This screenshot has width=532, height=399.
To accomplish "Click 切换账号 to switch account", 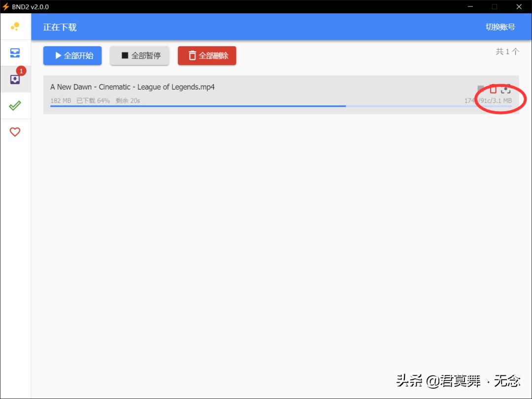I will [x=500, y=27].
